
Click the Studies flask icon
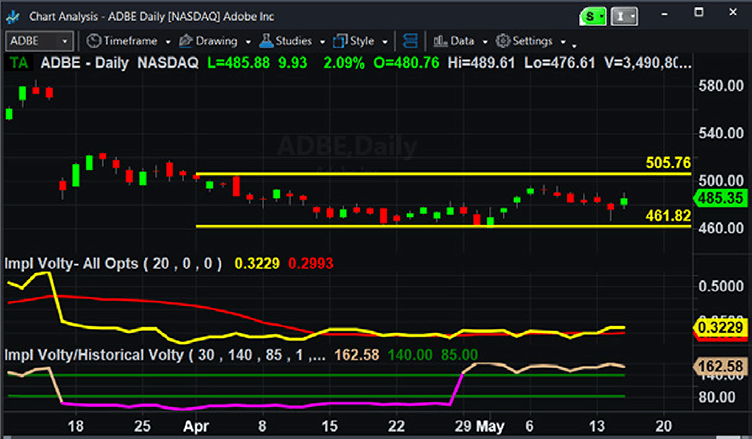[x=266, y=41]
